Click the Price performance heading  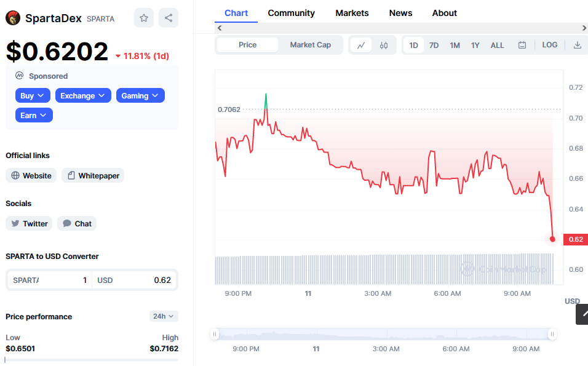(x=39, y=317)
